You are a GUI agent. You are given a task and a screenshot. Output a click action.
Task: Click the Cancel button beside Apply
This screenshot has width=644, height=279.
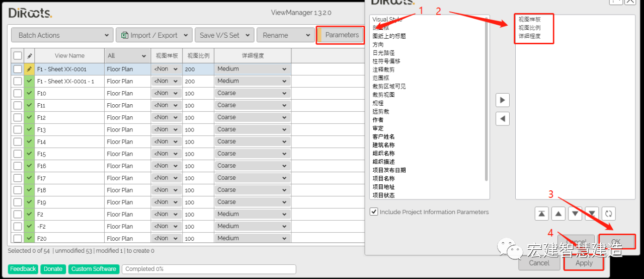pyautogui.click(x=539, y=263)
